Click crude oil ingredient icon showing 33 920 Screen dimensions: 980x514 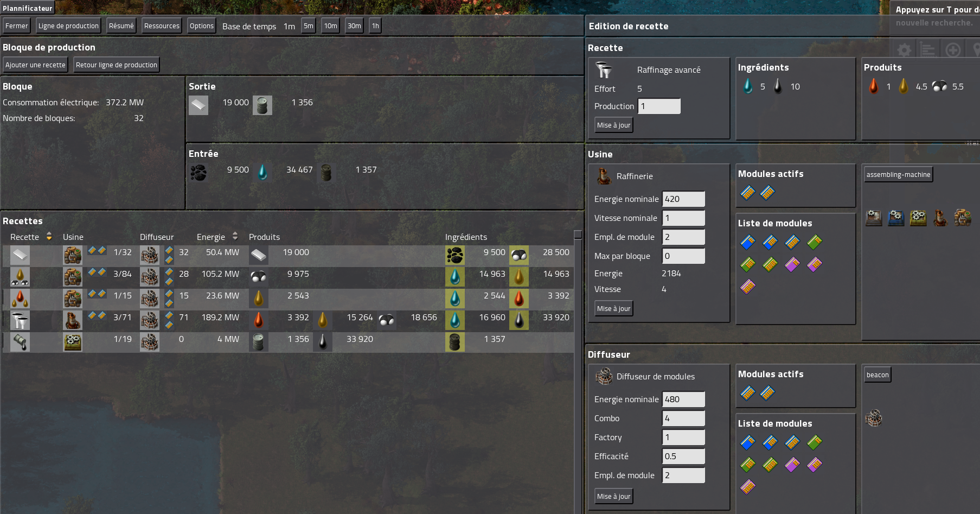point(519,320)
